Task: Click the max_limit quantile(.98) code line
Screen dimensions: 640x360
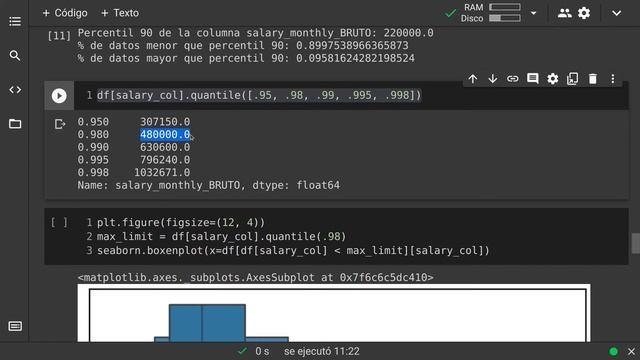Action: [221, 237]
